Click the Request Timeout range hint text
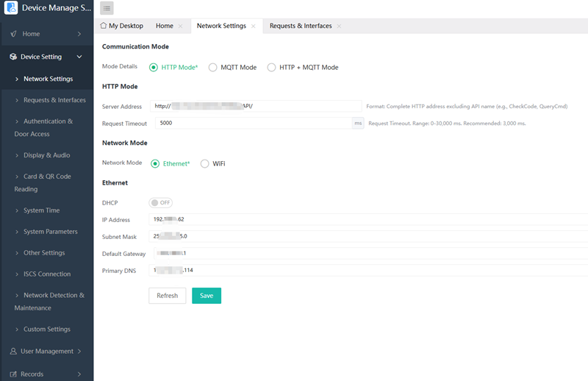The image size is (588, 381). pyautogui.click(x=447, y=124)
